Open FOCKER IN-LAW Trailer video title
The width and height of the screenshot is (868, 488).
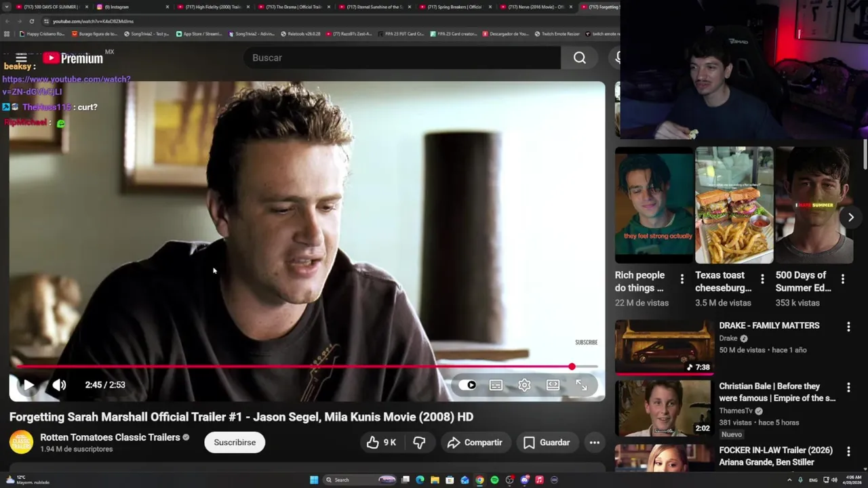click(776, 456)
